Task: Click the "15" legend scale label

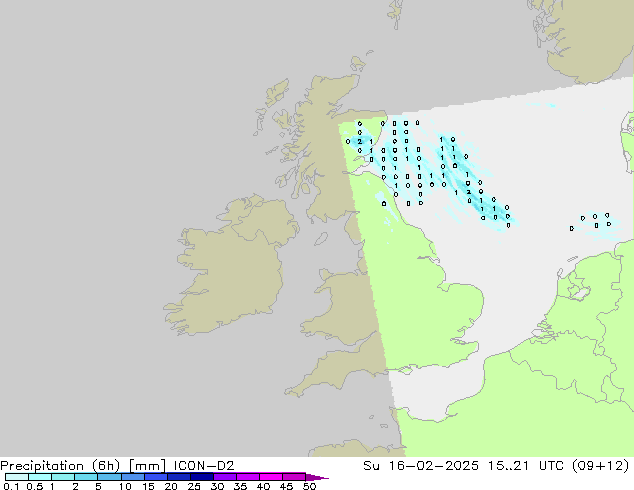Action: (148, 486)
